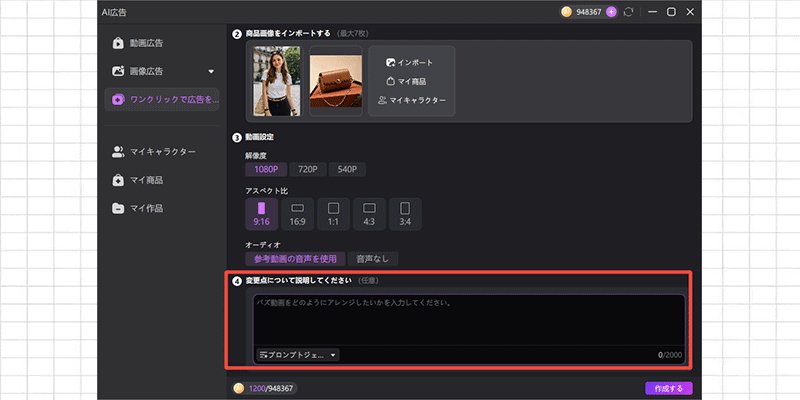Close the AI広告 window
Screen dimensions: 800x400
(x=690, y=12)
